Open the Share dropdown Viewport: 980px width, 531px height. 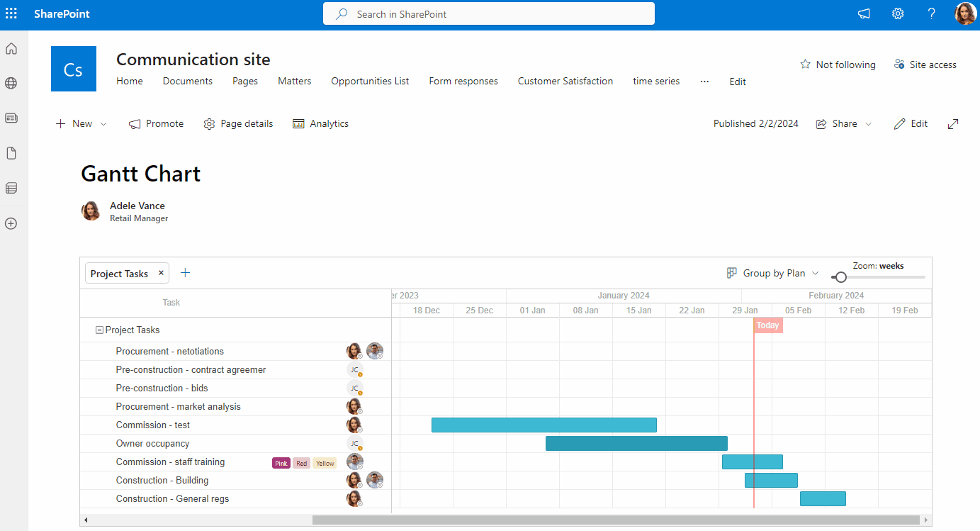(x=843, y=123)
